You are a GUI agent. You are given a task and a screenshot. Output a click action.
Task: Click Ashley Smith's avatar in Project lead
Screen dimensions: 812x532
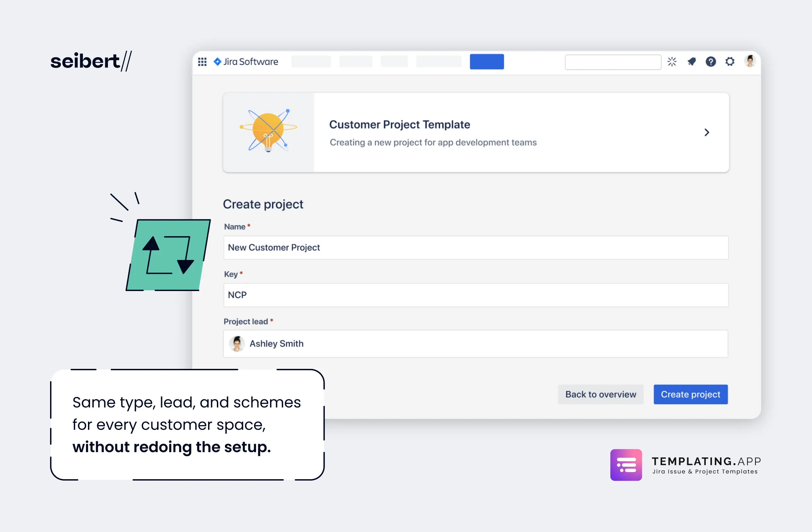(237, 343)
